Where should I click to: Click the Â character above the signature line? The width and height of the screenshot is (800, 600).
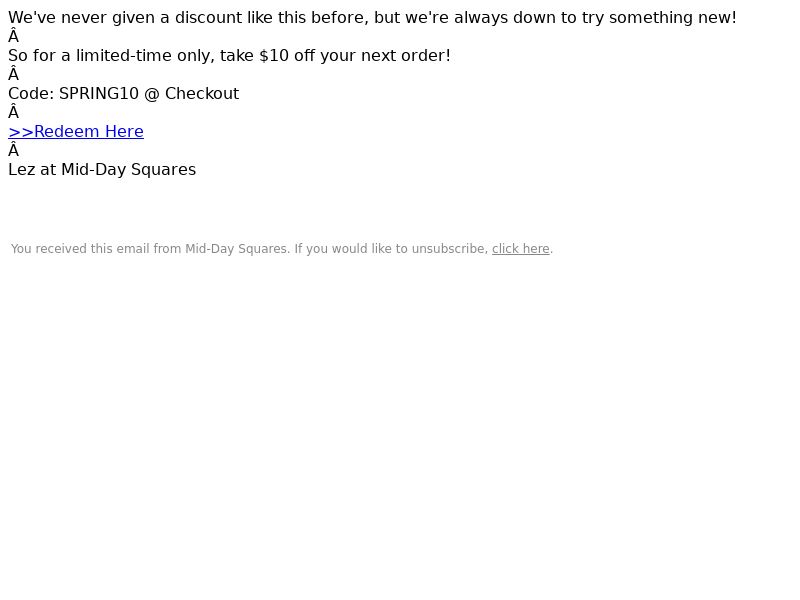[13, 151]
